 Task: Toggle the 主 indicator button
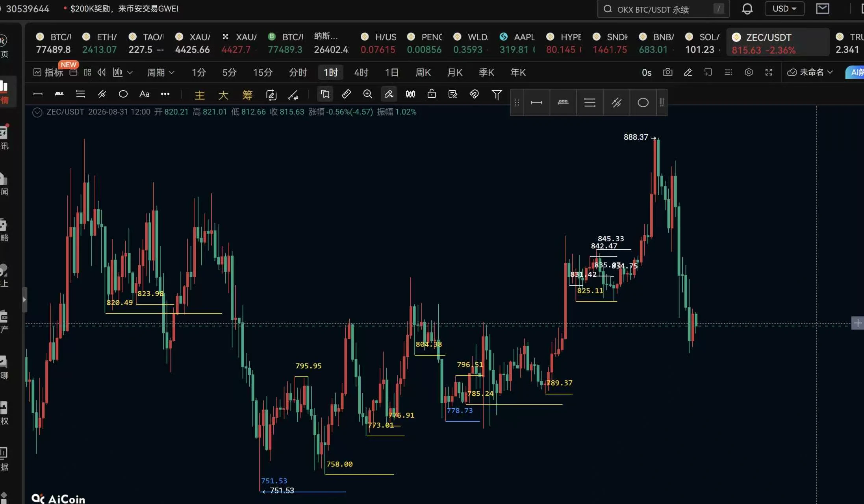coord(200,95)
